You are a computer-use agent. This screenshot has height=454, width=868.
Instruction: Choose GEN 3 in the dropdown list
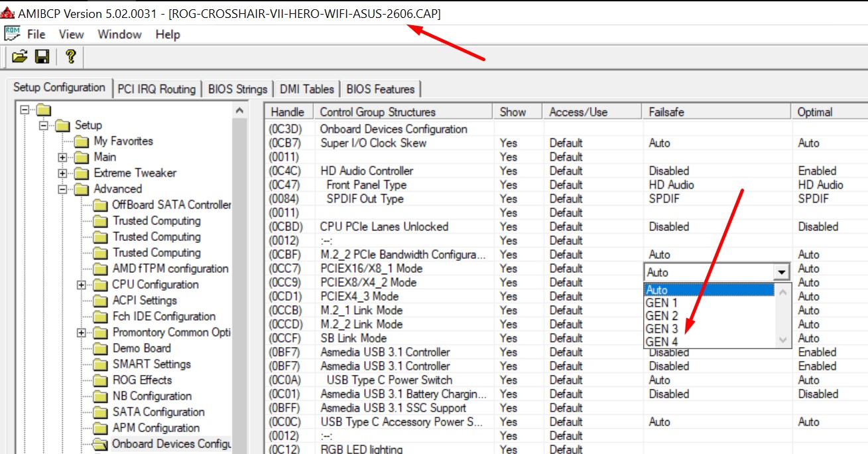pos(709,328)
